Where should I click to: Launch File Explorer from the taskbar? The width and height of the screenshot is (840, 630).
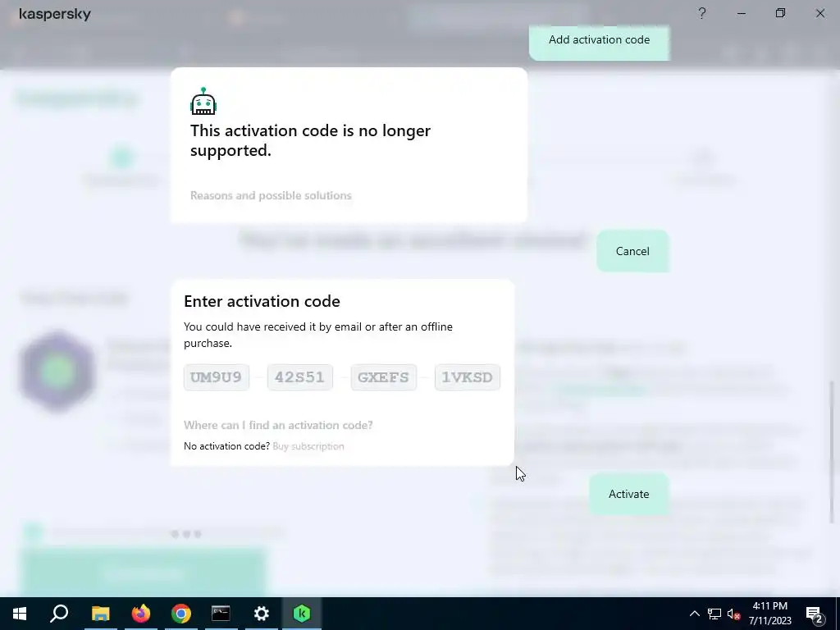click(100, 614)
